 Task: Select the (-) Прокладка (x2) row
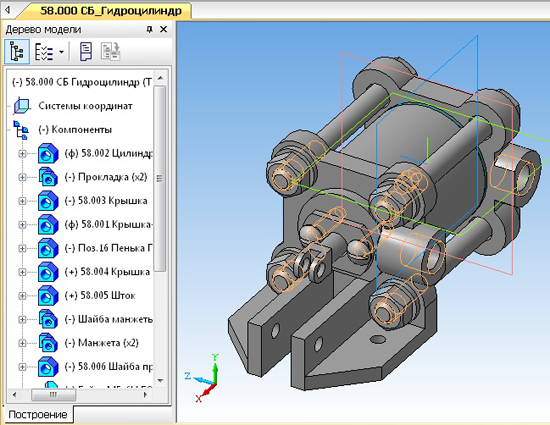(106, 177)
